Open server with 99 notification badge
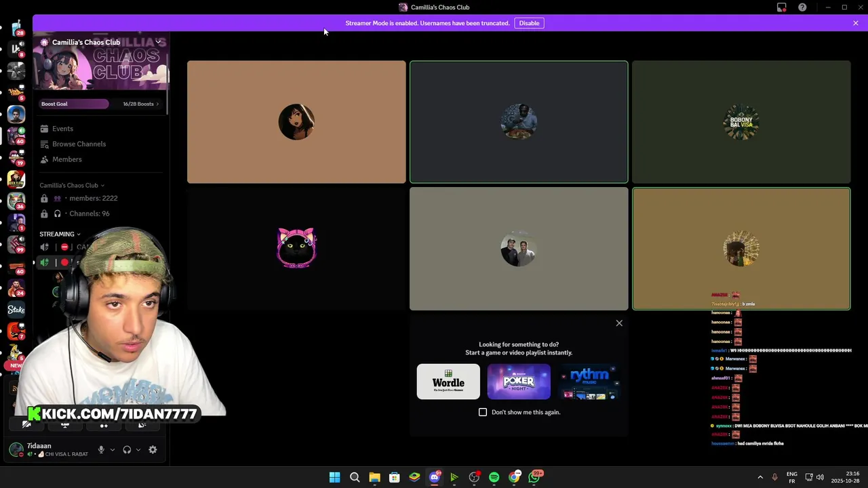 click(16, 245)
